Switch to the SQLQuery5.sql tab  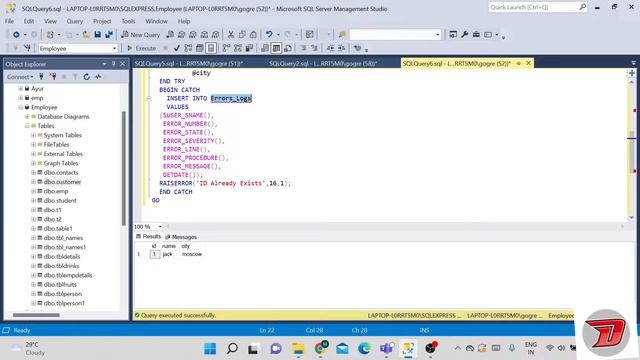coord(189,64)
